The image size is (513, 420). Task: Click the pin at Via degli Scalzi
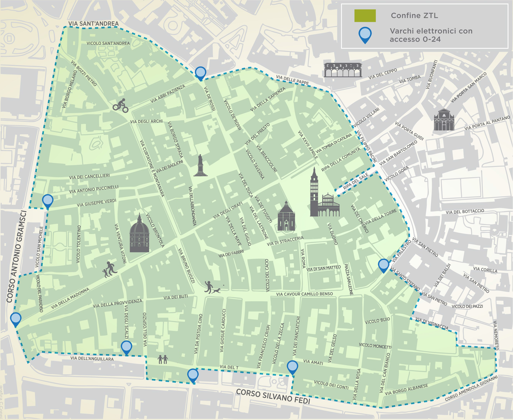click(x=126, y=348)
